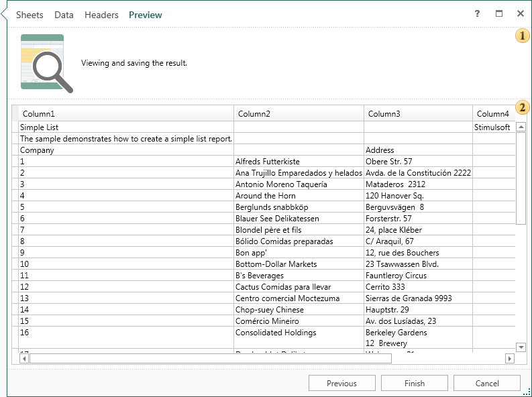The width and height of the screenshot is (532, 397).
Task: Click the Column1 header
Action: (x=39, y=114)
